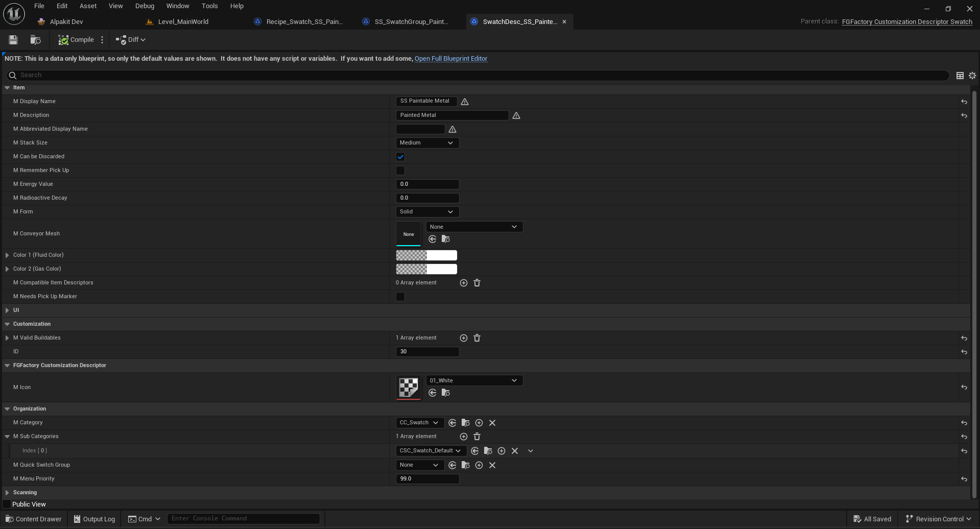The width and height of the screenshot is (980, 529).
Task: Open Color 2 (Gas Color) swatch picker
Action: pos(426,269)
